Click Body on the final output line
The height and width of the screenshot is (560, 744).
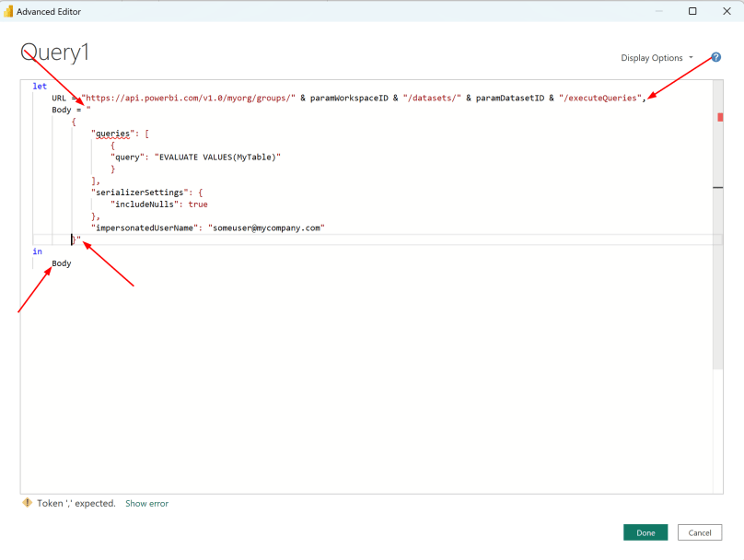[61, 263]
